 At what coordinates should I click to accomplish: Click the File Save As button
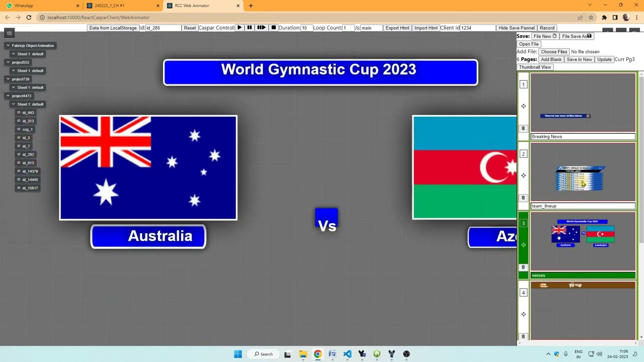pos(577,36)
